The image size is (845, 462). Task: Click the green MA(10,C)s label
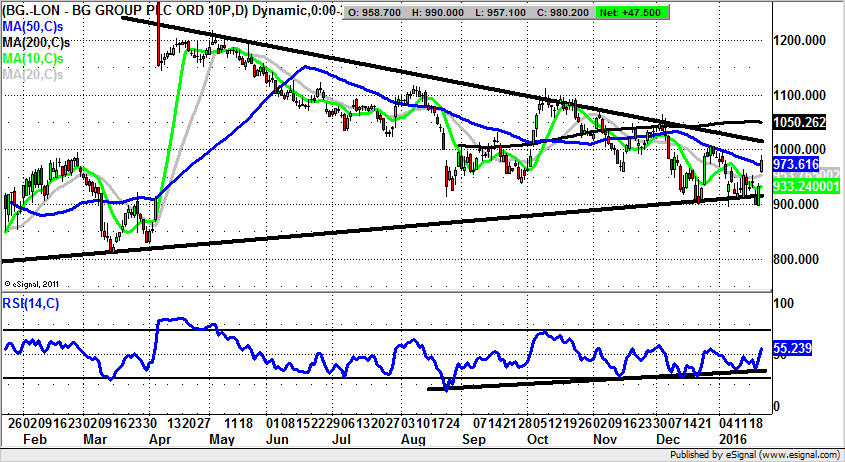pyautogui.click(x=34, y=59)
